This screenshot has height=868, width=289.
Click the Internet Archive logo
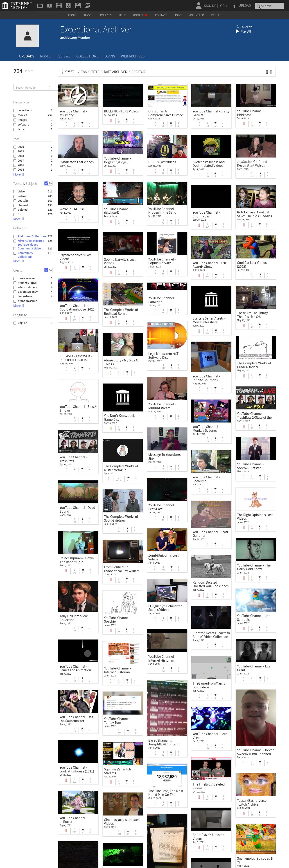[17, 6]
